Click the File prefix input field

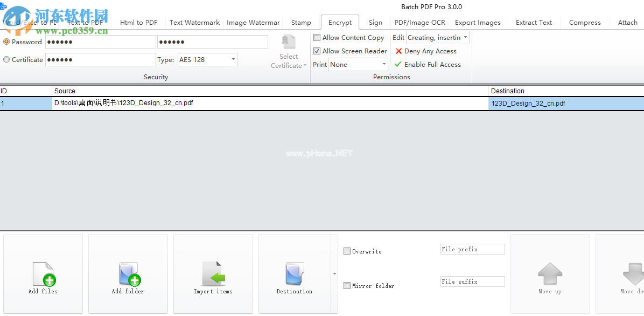(x=472, y=249)
